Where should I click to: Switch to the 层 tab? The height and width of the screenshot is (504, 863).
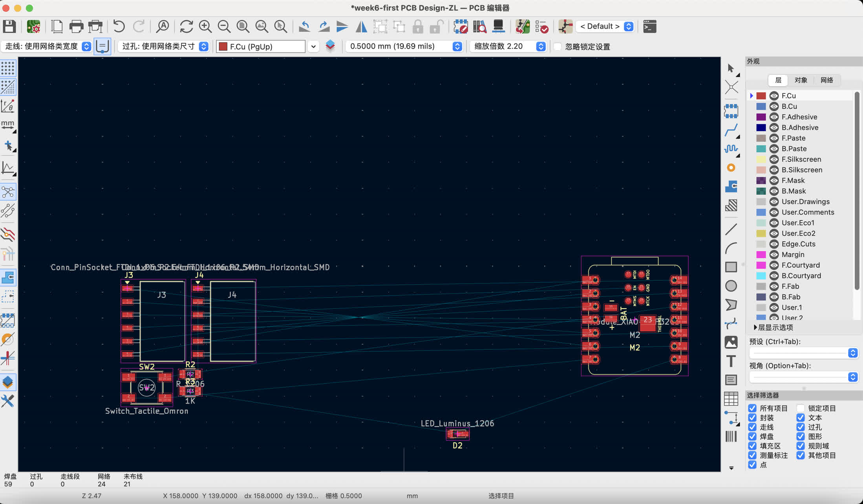tap(778, 80)
